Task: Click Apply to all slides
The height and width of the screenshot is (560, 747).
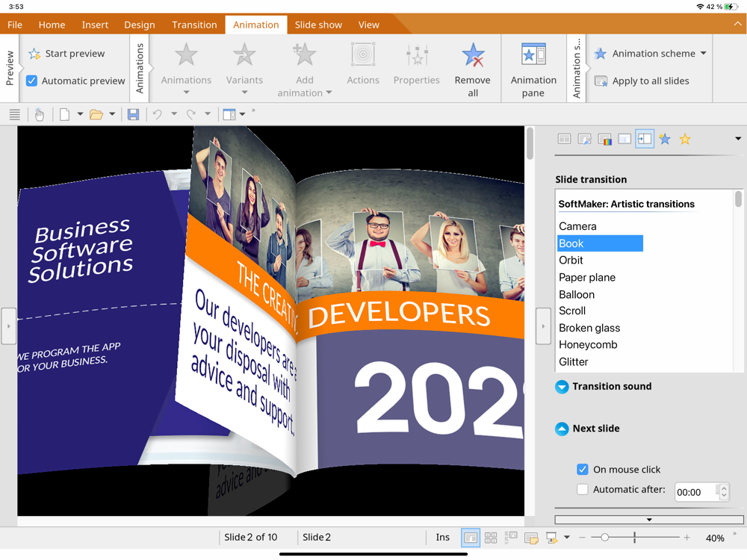Action: (642, 81)
